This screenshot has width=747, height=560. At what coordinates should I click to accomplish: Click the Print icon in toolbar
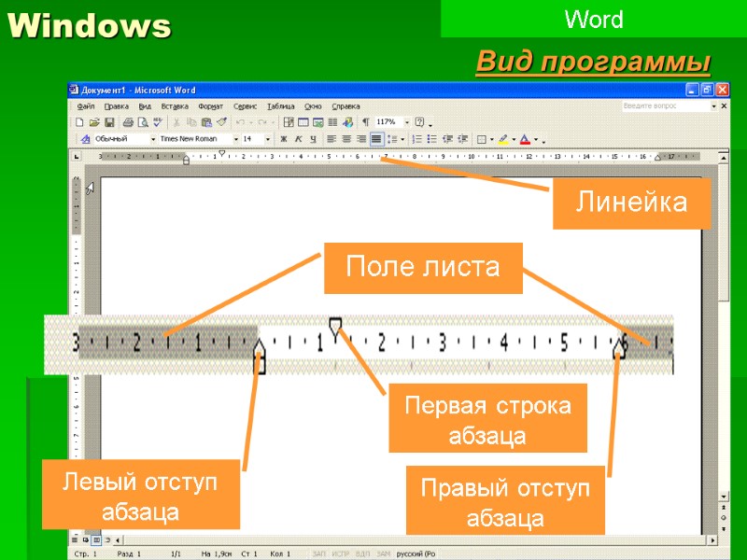click(x=128, y=122)
